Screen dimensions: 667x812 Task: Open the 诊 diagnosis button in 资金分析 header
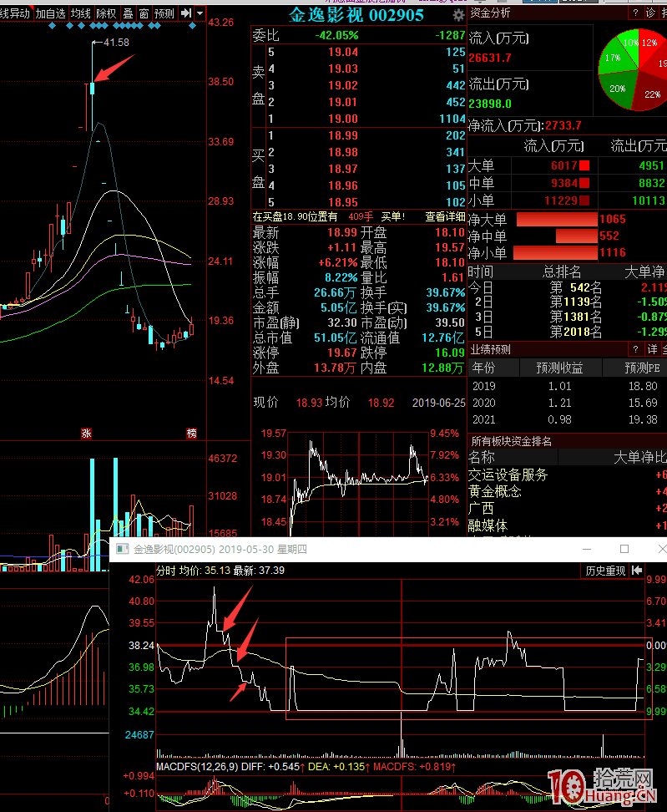[x=651, y=13]
